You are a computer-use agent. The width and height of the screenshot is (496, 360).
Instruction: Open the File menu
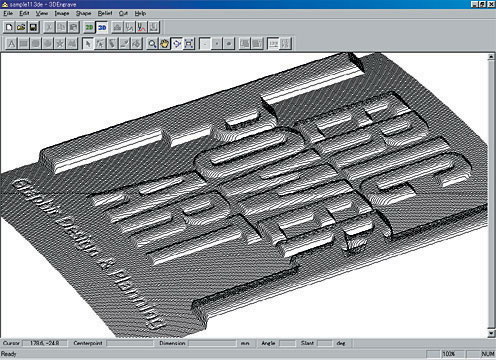tap(8, 13)
